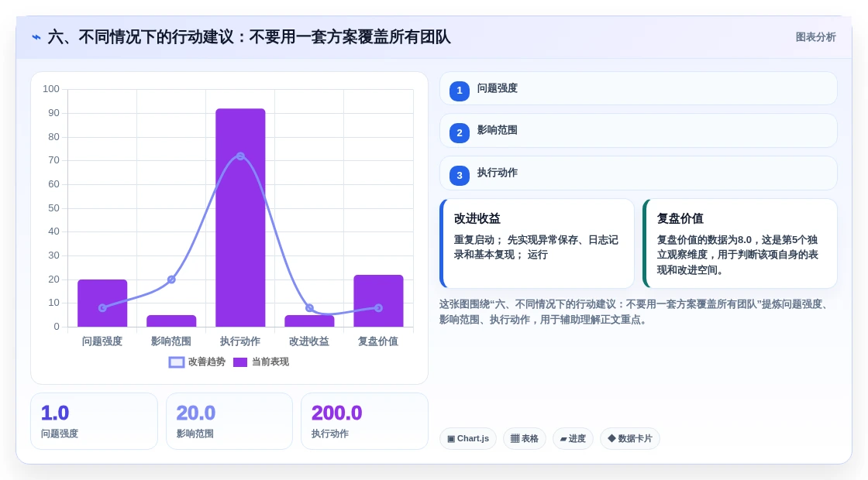The width and height of the screenshot is (868, 480).
Task: Click the 问题强度 x-axis label
Action: (102, 341)
